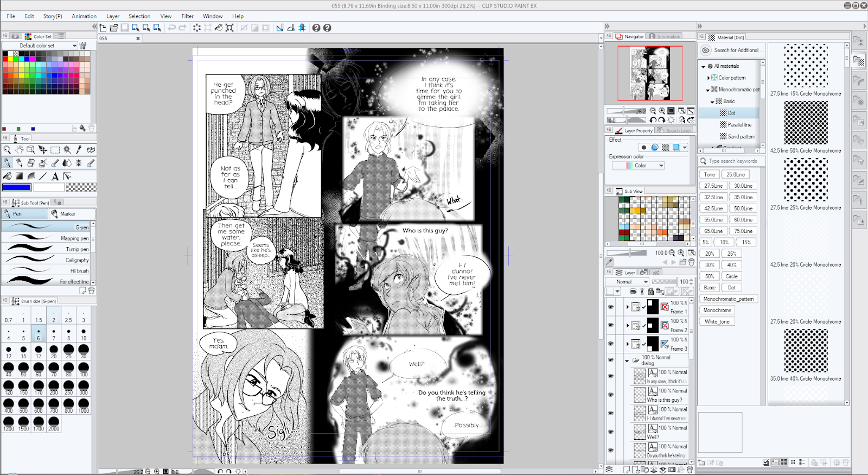Open the Layer menu

(113, 16)
